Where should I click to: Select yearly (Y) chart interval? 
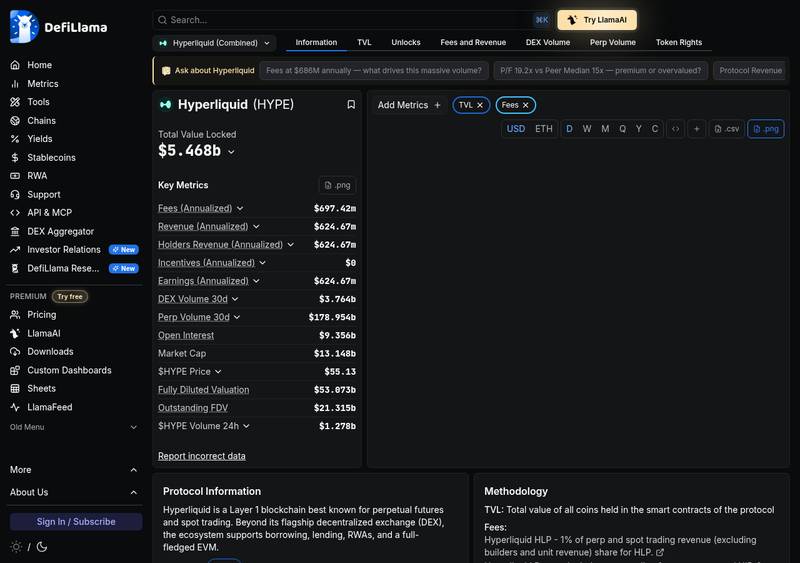pos(639,129)
